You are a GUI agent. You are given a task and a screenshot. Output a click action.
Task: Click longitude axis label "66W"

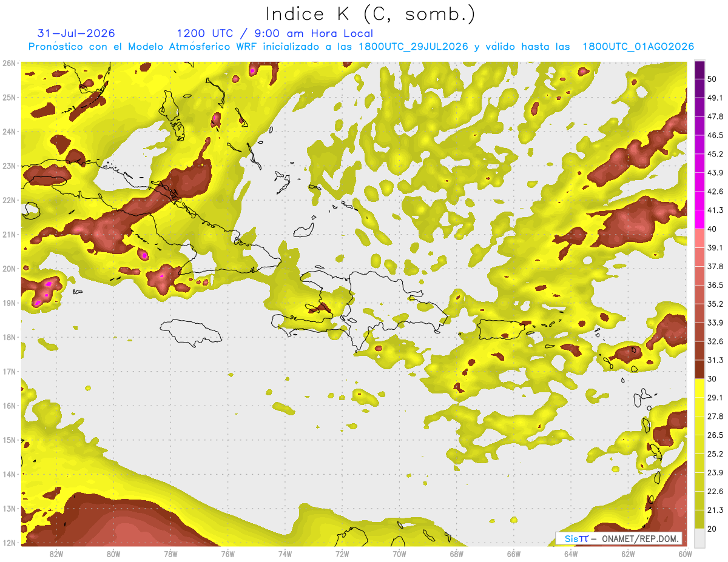pyautogui.click(x=514, y=554)
